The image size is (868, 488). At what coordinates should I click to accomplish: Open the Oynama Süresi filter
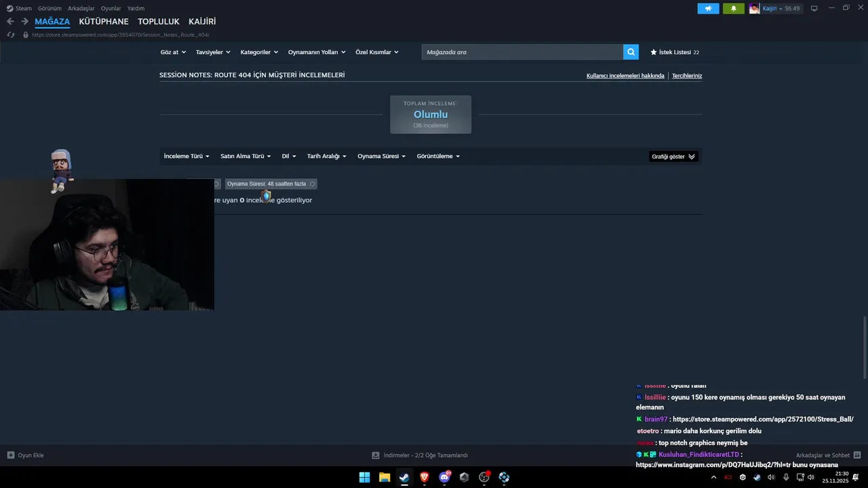382,156
